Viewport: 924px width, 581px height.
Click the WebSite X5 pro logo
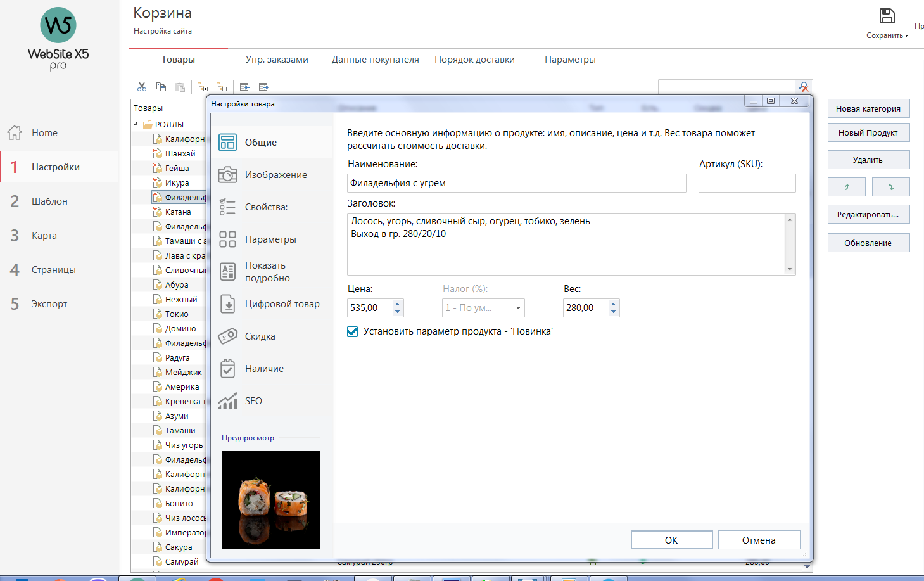click(x=58, y=39)
